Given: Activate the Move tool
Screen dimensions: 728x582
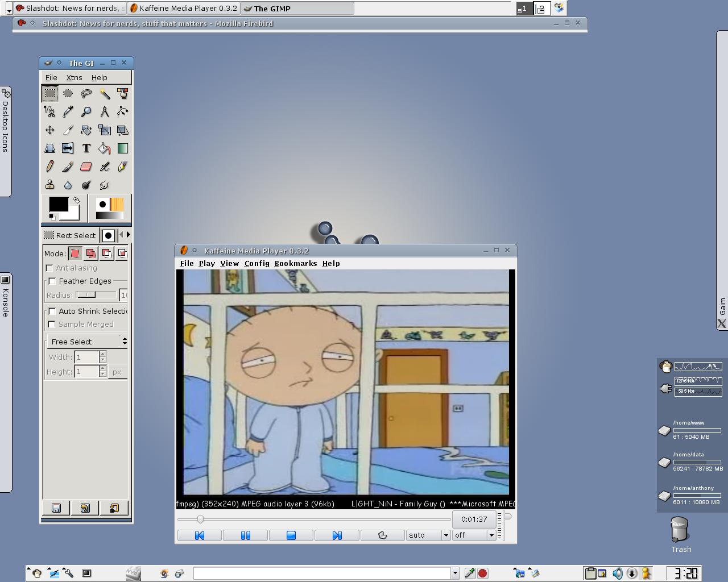Looking at the screenshot, I should click(x=50, y=130).
